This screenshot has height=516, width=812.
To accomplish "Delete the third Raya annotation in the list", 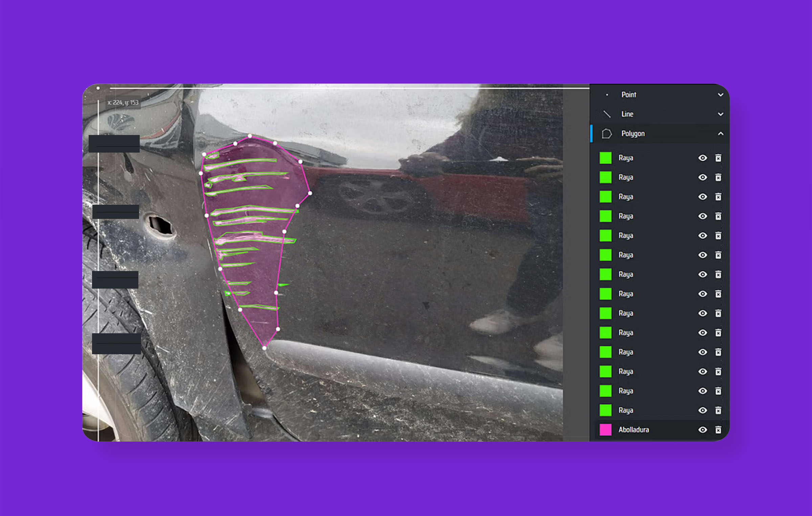I will (718, 197).
